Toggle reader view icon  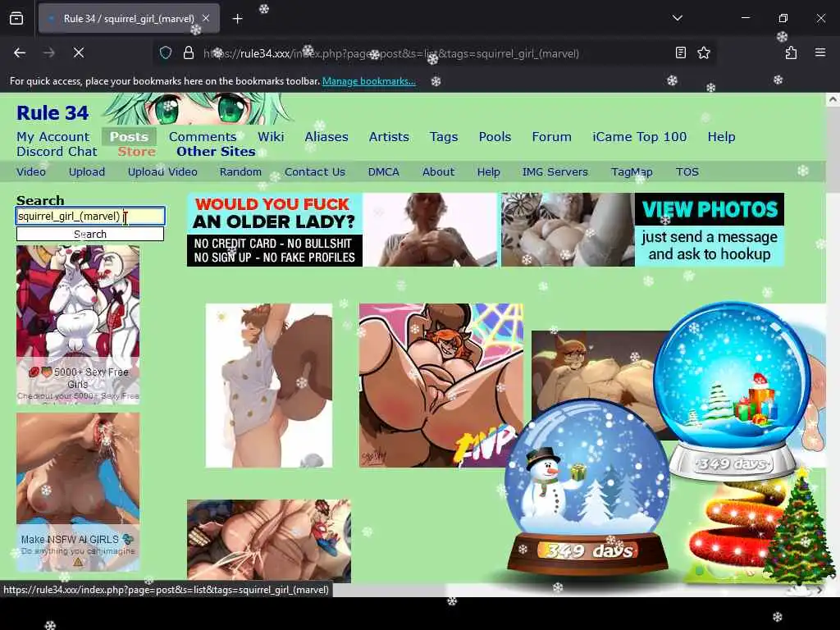tap(680, 52)
